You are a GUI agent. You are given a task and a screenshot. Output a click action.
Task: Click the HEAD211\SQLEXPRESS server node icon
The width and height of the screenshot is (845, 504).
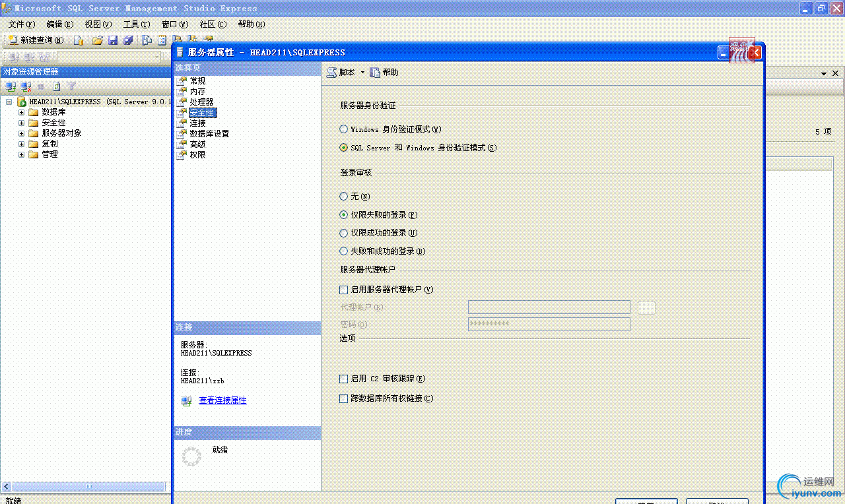(x=22, y=102)
